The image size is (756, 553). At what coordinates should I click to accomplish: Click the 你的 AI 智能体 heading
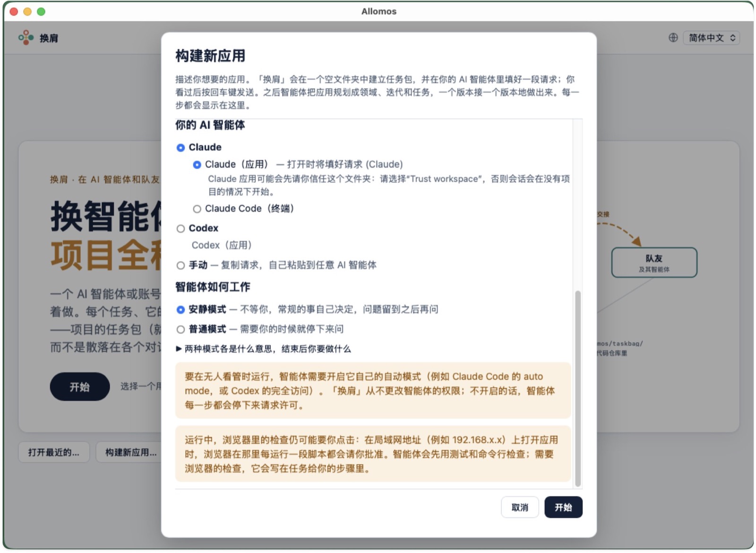[x=210, y=125]
